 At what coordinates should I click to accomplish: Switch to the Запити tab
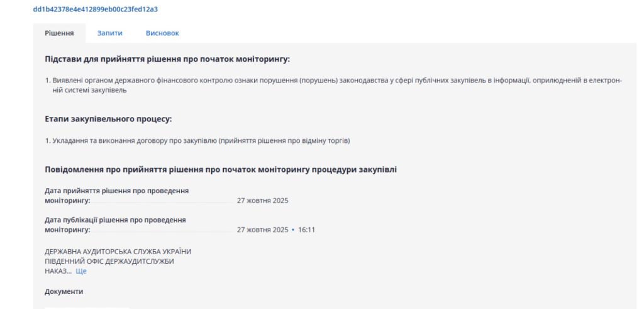click(109, 33)
